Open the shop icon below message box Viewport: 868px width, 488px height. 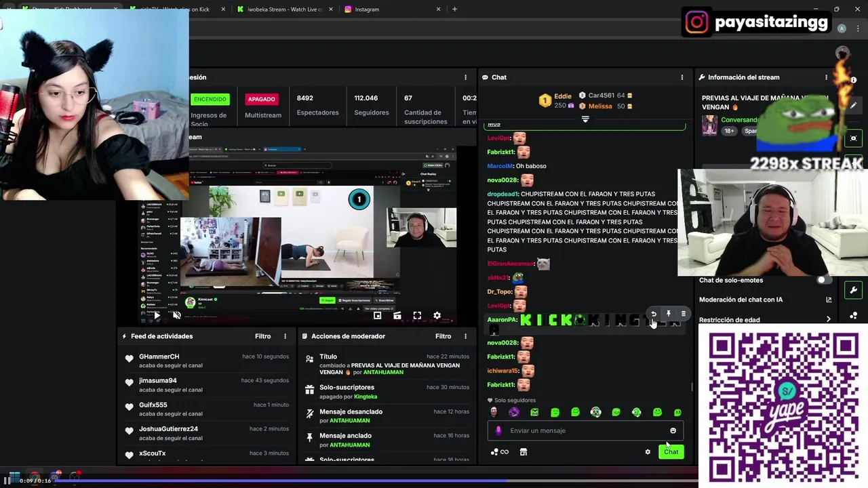524,452
